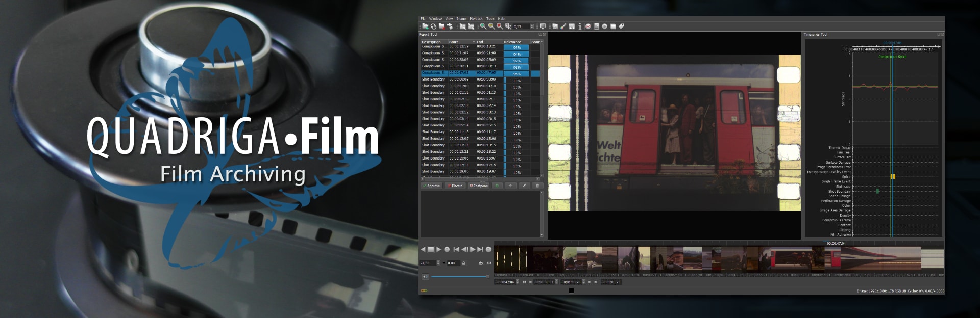Click the volume slider track
The width and height of the screenshot is (980, 318).
[458, 277]
